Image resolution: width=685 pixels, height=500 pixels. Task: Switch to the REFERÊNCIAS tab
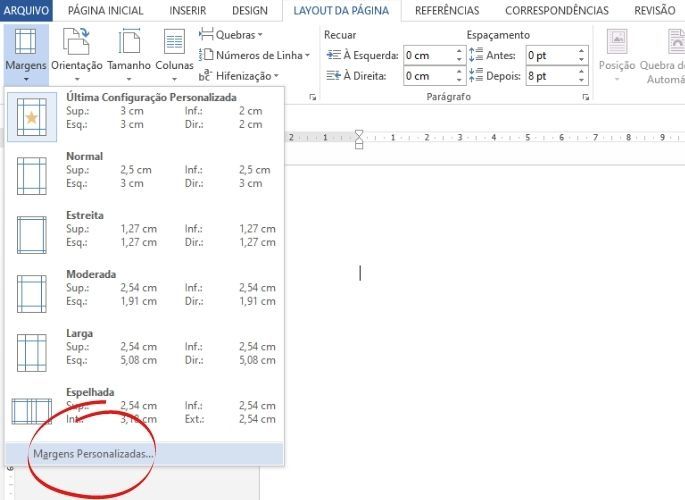pos(446,11)
